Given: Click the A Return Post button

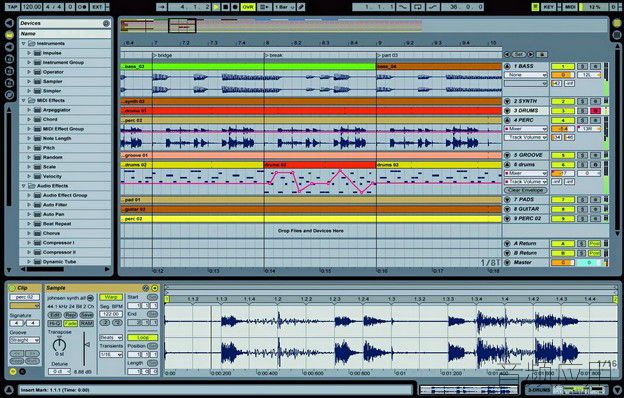Looking at the screenshot, I should (595, 244).
